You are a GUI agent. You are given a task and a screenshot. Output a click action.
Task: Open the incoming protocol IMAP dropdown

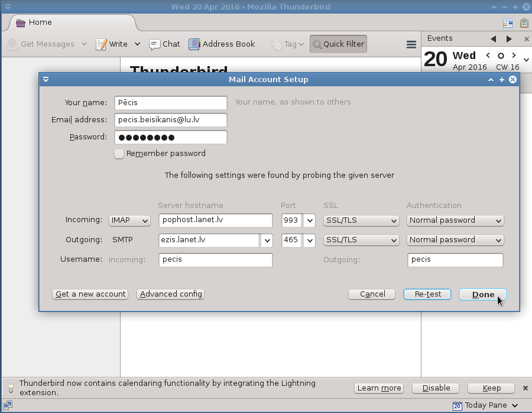point(129,221)
